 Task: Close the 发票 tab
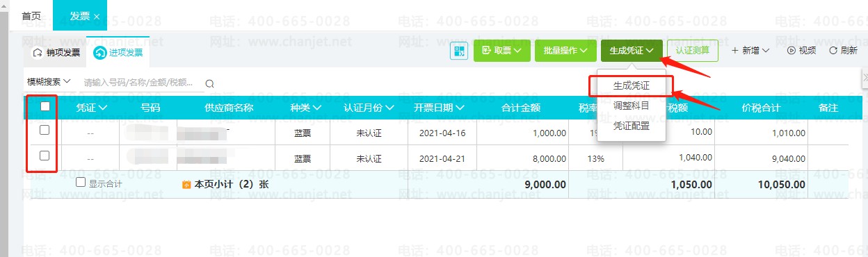click(96, 16)
